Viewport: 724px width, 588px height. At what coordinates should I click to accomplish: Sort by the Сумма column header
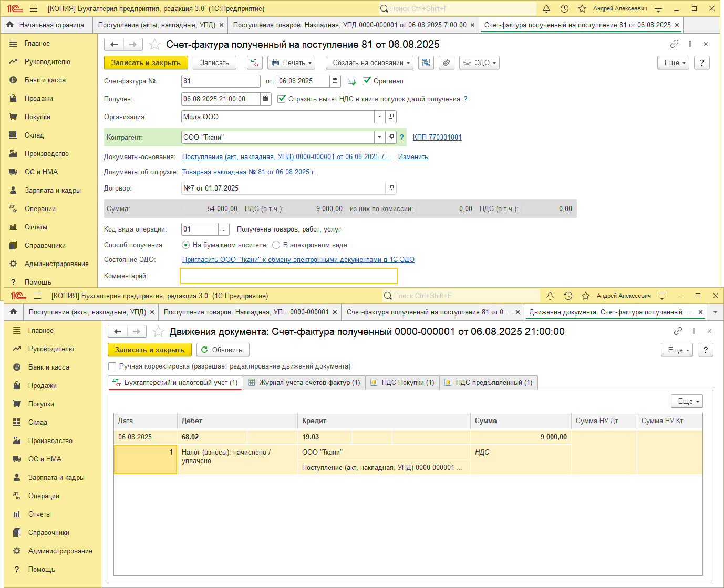click(x=521, y=421)
